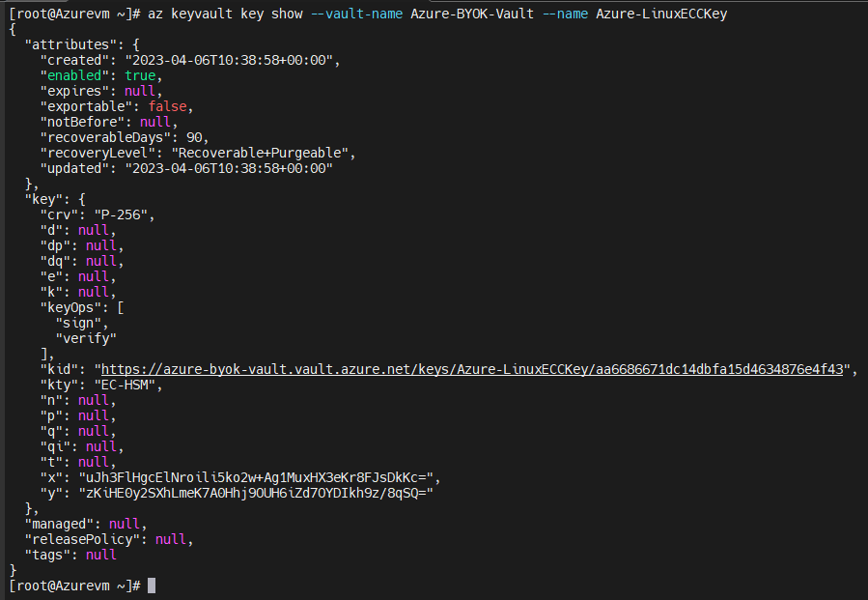
Task: Click the green "enabled" key
Action: click(x=74, y=75)
